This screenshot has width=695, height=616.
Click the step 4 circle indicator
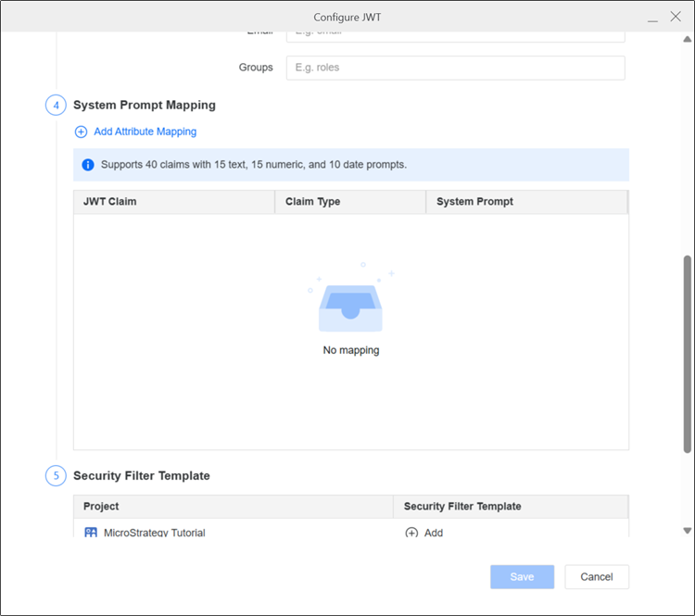[x=56, y=106]
